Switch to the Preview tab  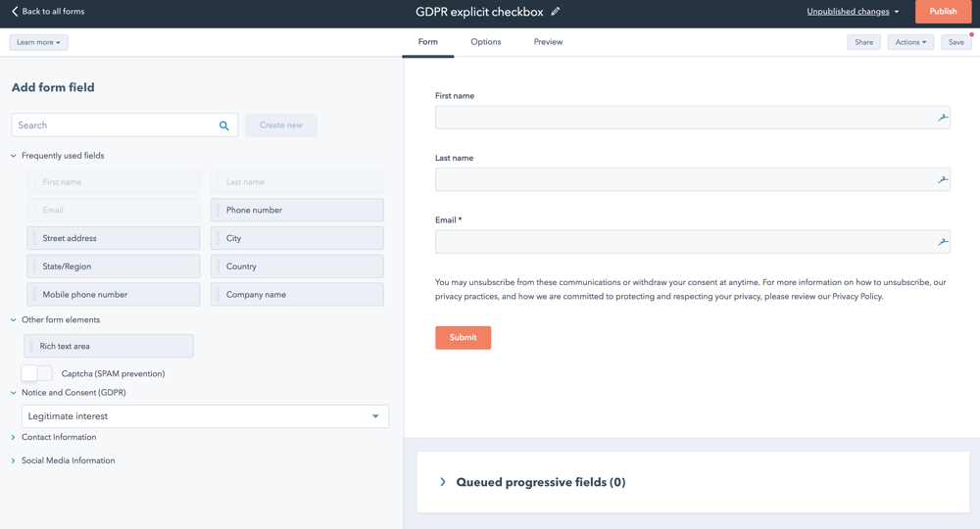tap(548, 42)
